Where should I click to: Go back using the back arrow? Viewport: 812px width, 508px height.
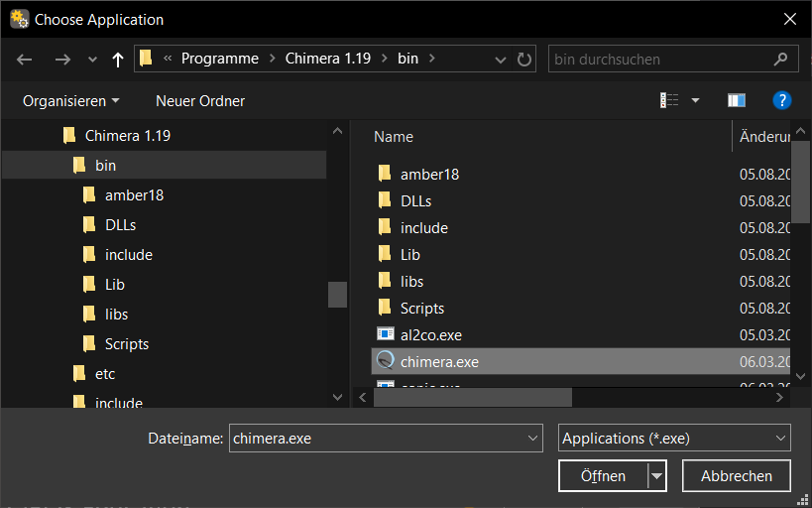click(25, 60)
